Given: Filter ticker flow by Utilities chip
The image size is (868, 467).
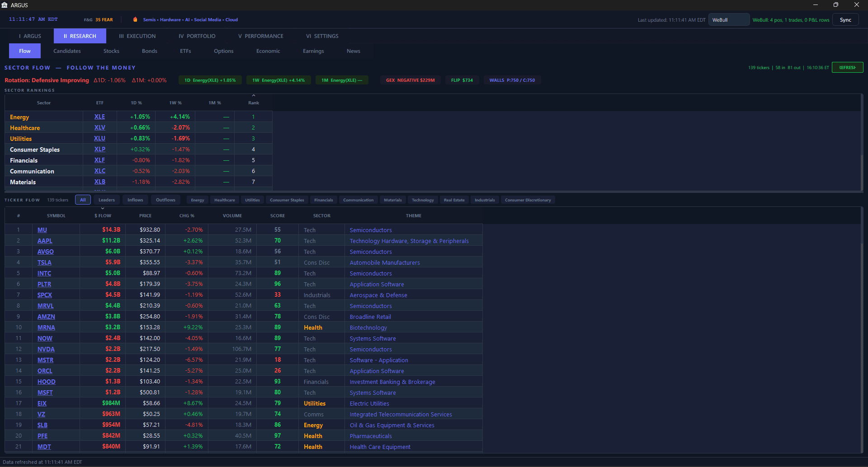Looking at the screenshot, I should (252, 200).
